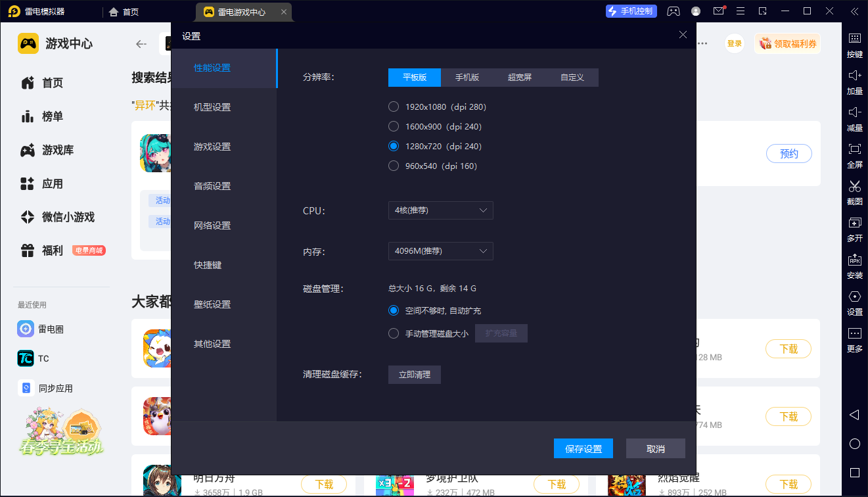Click the 登录 login button
Viewport: 868px width, 497px height.
click(x=735, y=43)
